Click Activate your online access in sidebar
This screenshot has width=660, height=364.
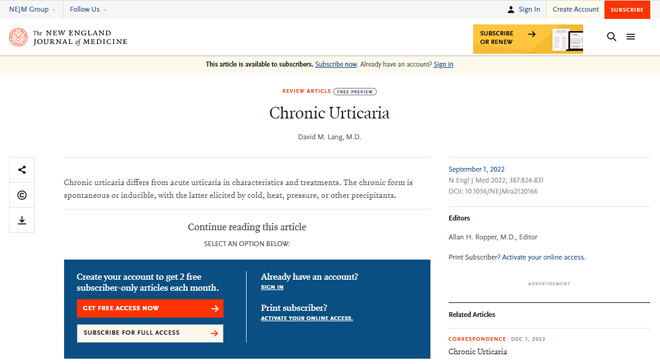click(x=543, y=257)
